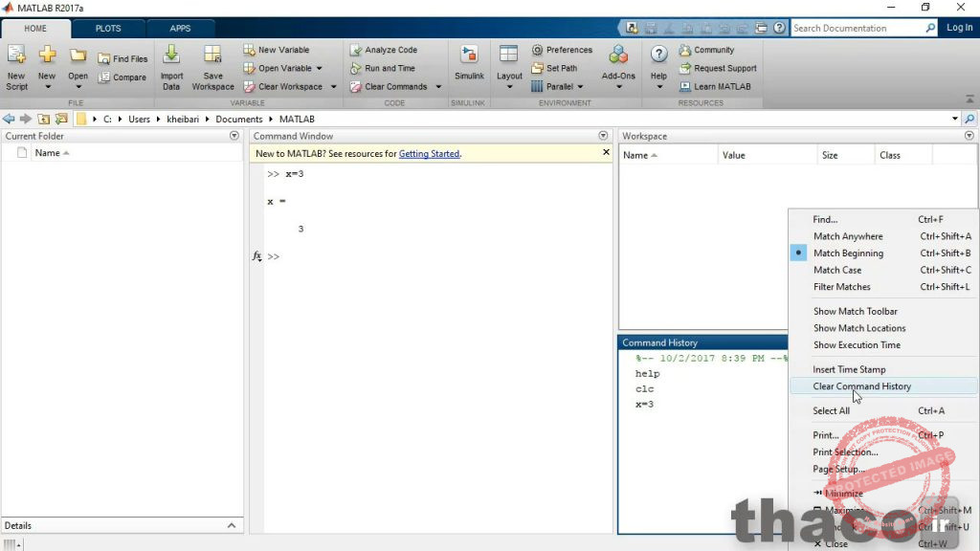Open Workspace panel actions menu
This screenshot has width=980, height=551.
click(969, 136)
